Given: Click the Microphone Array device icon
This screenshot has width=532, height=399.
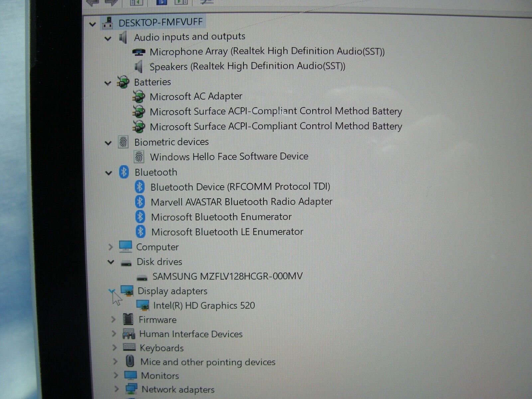Looking at the screenshot, I should [139, 52].
